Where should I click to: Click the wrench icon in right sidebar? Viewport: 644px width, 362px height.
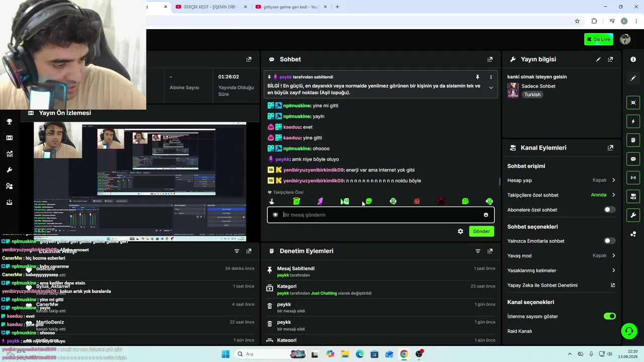(633, 215)
